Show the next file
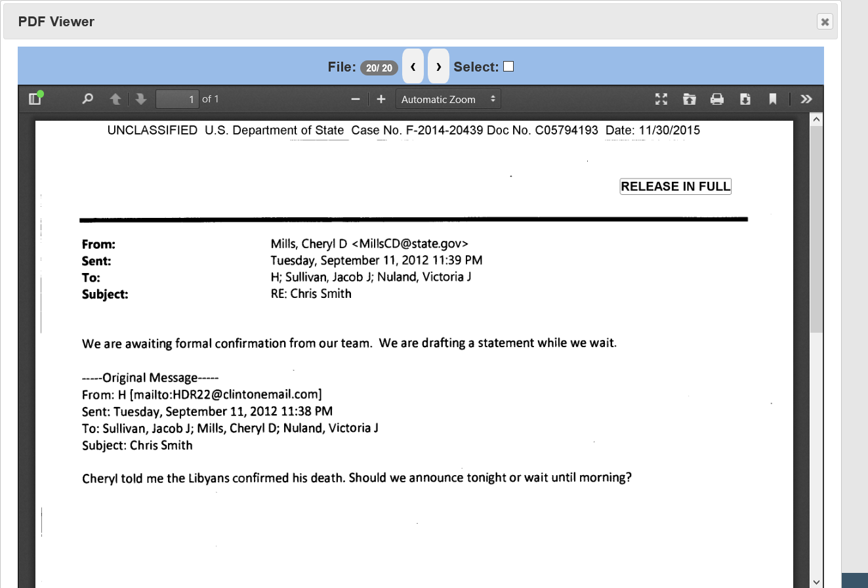The image size is (868, 588). point(438,66)
